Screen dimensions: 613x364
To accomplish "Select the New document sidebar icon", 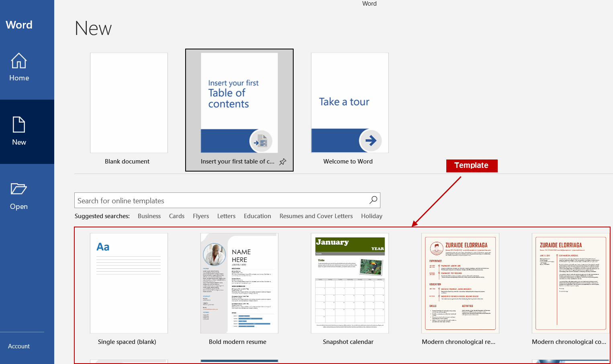I will 19,125.
